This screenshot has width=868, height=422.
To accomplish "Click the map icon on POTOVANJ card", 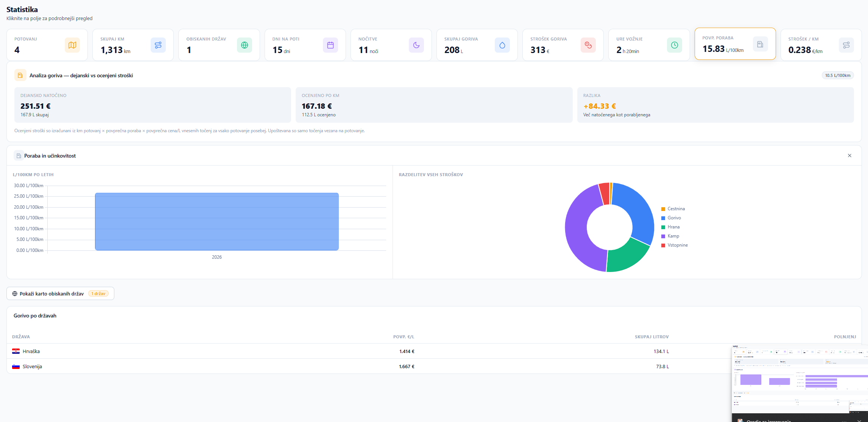I will point(72,45).
